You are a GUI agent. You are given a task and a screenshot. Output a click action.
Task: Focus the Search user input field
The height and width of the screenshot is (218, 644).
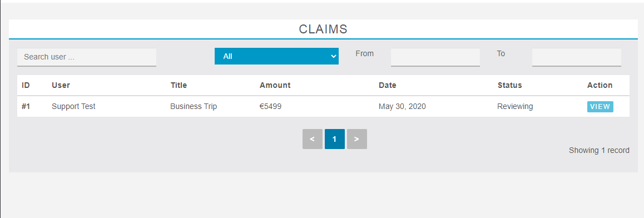[x=87, y=57]
